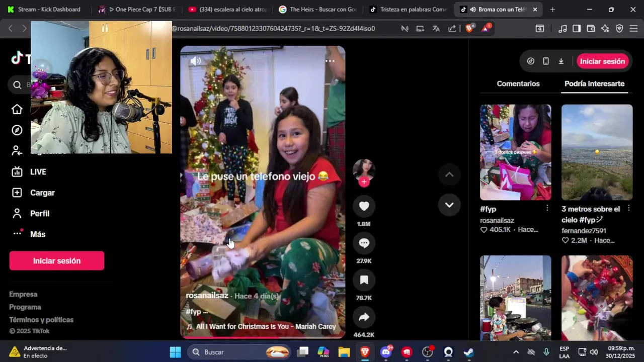Expand the Más menu in sidebar
The image size is (644, 362).
click(x=29, y=234)
